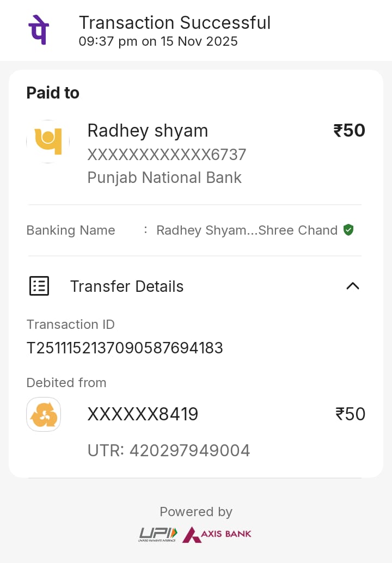Tap the green verified shield icon

click(348, 230)
